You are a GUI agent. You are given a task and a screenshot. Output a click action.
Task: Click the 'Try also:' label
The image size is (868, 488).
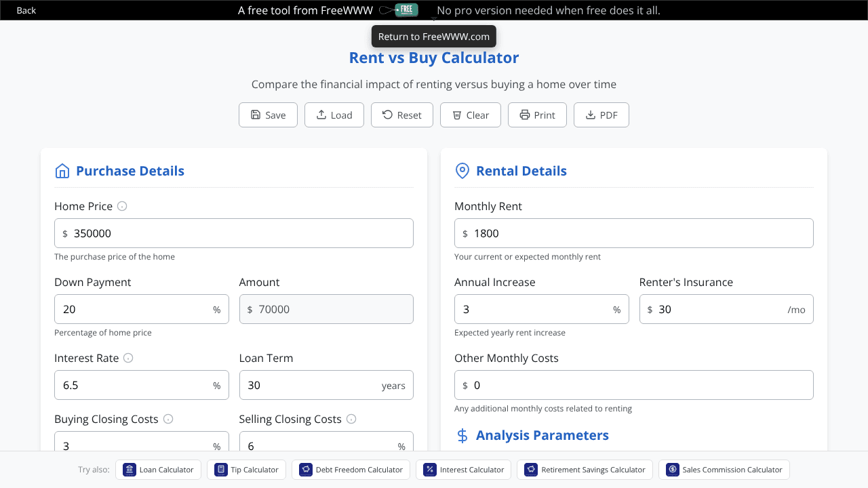(x=94, y=470)
